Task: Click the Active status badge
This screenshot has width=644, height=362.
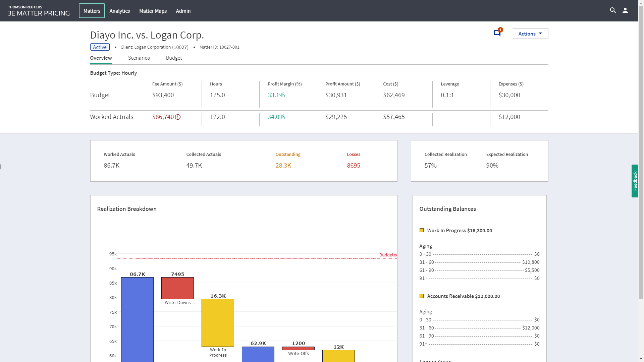Action: [x=100, y=47]
